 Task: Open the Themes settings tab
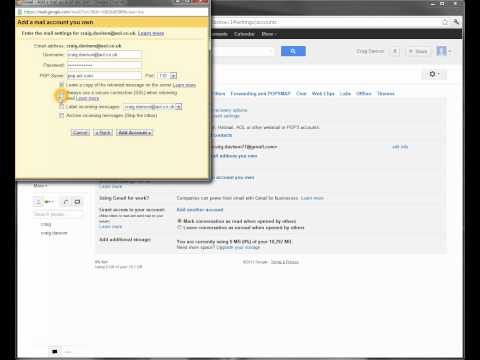[386, 94]
